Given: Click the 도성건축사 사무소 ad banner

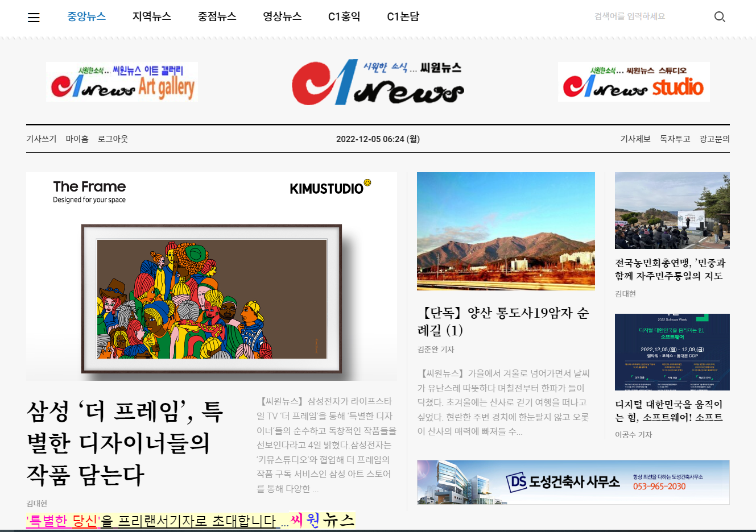Looking at the screenshot, I should 573,482.
